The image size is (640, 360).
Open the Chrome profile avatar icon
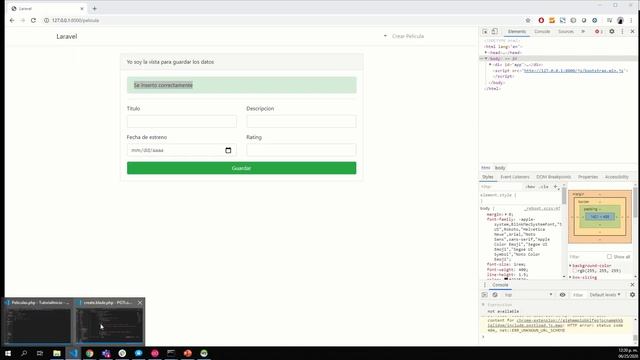click(x=620, y=20)
